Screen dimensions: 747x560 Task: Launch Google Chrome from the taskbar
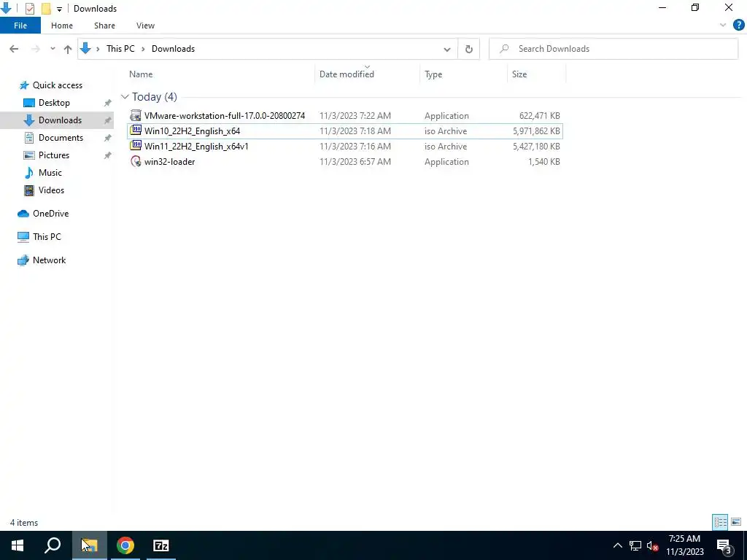[125, 545]
